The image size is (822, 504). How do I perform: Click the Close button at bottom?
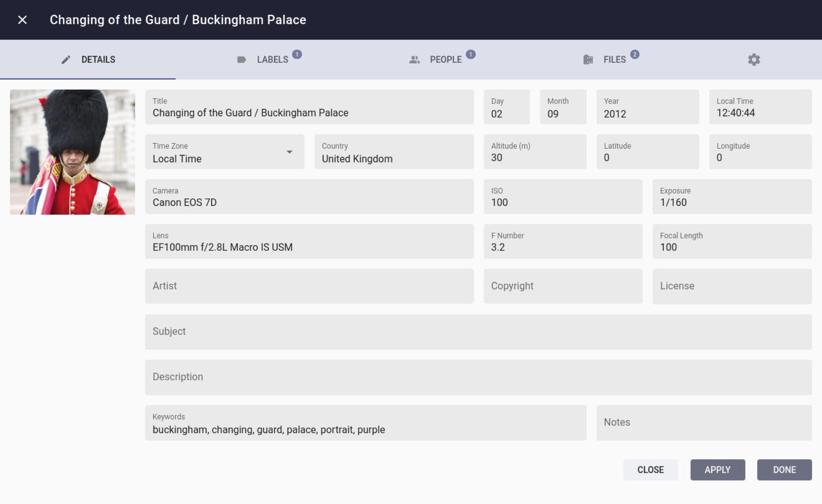tap(650, 470)
